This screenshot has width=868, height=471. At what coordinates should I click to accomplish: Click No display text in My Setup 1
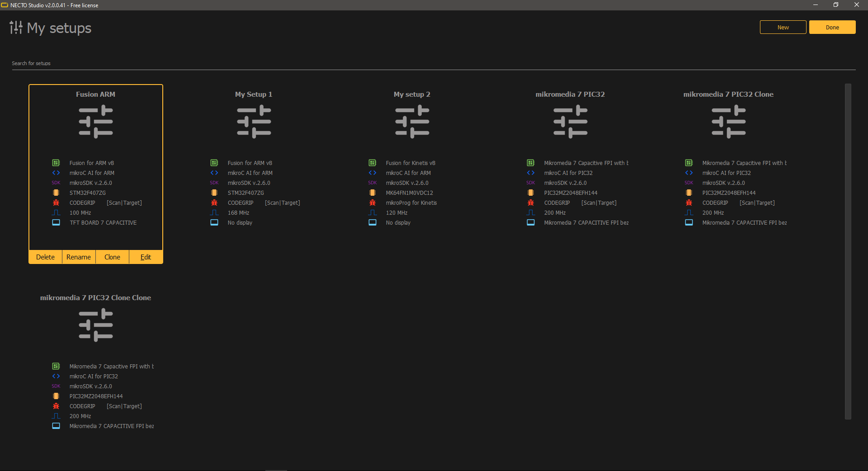(240, 223)
